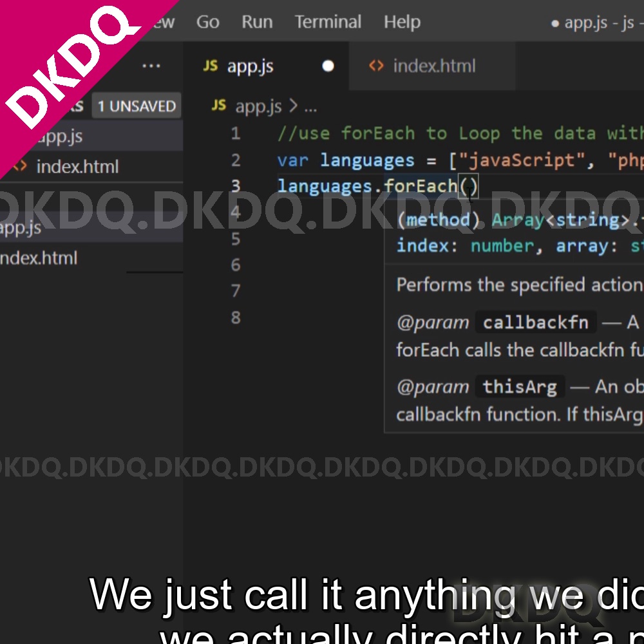Click the unsaved dot on app.js tab
The image size is (644, 644).
point(328,66)
